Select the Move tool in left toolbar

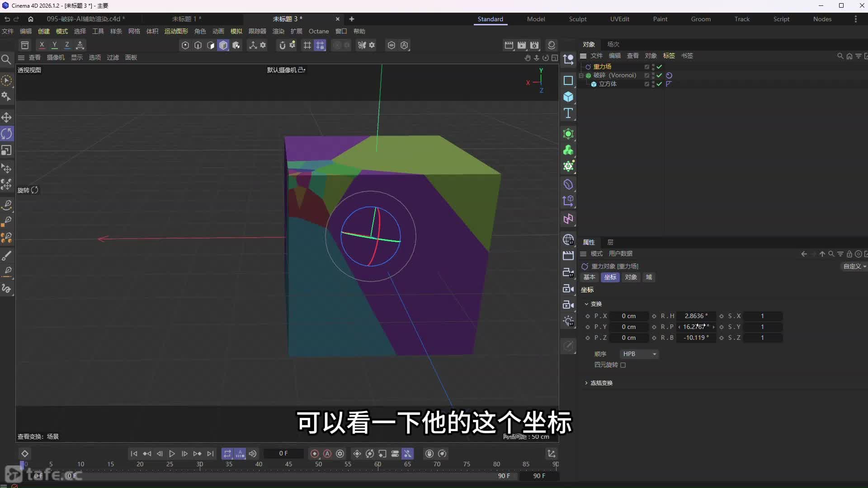6,117
